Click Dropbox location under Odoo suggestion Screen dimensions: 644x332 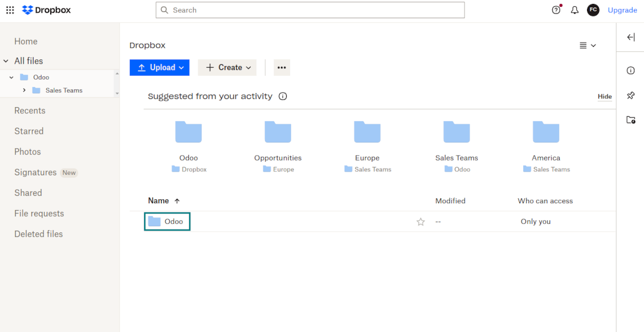point(189,169)
